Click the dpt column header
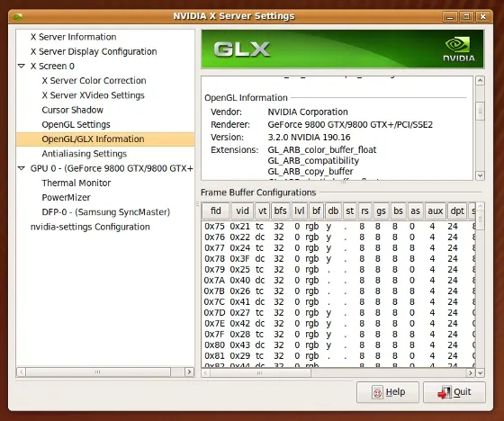Image resolution: width=504 pixels, height=421 pixels. [x=457, y=211]
